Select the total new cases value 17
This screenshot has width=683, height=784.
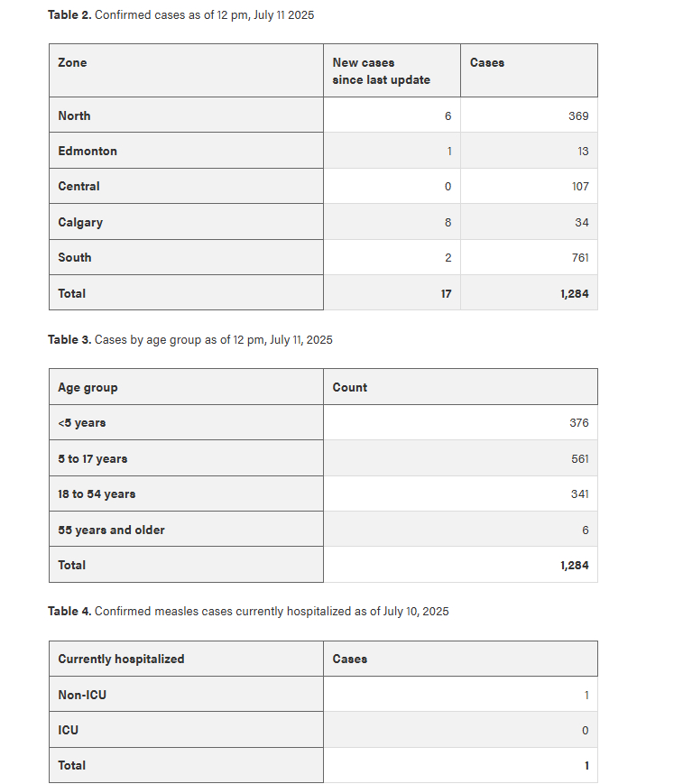446,294
